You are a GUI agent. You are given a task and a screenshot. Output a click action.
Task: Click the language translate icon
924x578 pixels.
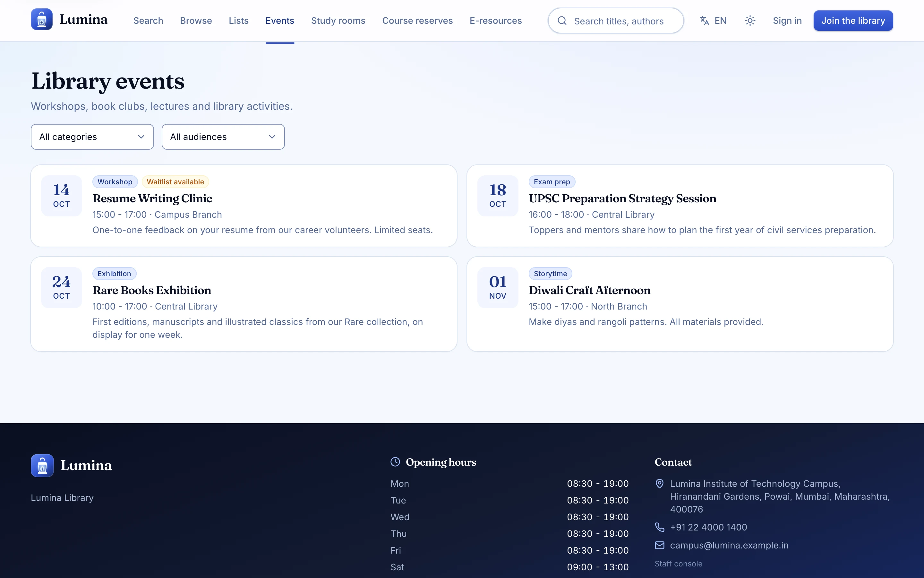(x=704, y=21)
